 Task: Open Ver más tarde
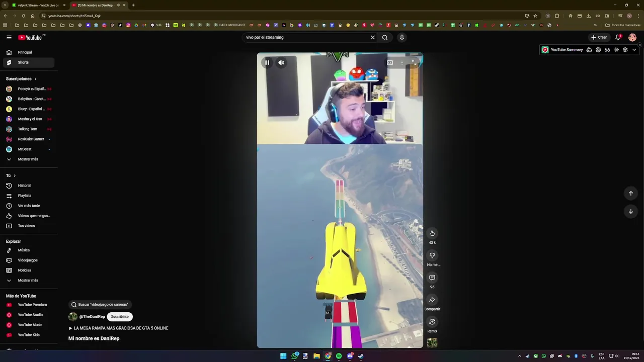[x=28, y=206]
